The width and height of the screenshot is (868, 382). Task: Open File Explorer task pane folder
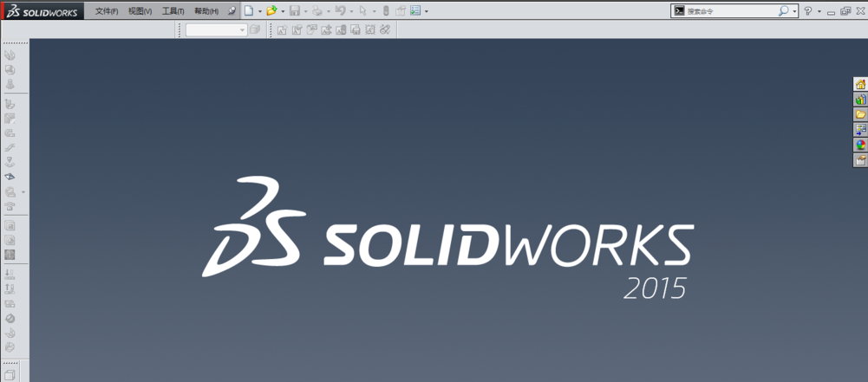pyautogui.click(x=860, y=114)
